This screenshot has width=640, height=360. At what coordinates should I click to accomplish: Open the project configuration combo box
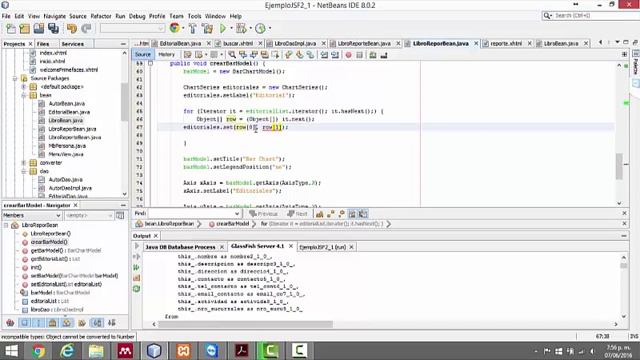click(x=132, y=28)
